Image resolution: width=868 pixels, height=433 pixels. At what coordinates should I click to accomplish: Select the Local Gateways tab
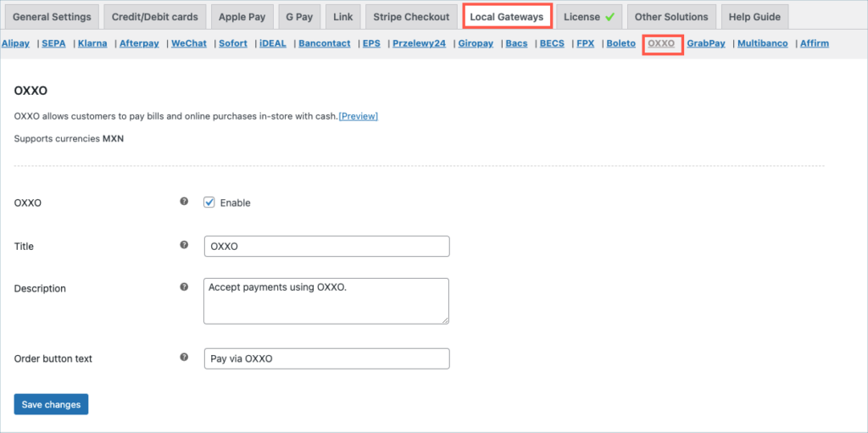[x=507, y=17]
